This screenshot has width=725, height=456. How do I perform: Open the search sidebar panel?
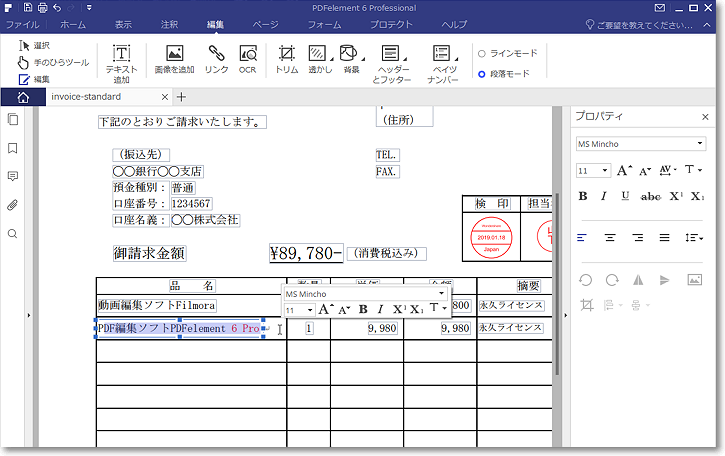click(x=12, y=234)
